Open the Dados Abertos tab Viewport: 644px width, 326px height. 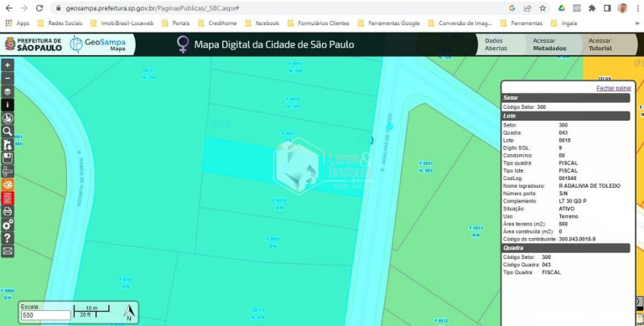pos(496,44)
